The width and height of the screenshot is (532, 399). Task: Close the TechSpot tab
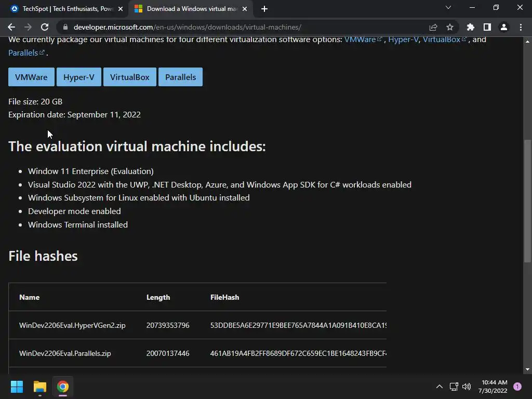tap(121, 9)
